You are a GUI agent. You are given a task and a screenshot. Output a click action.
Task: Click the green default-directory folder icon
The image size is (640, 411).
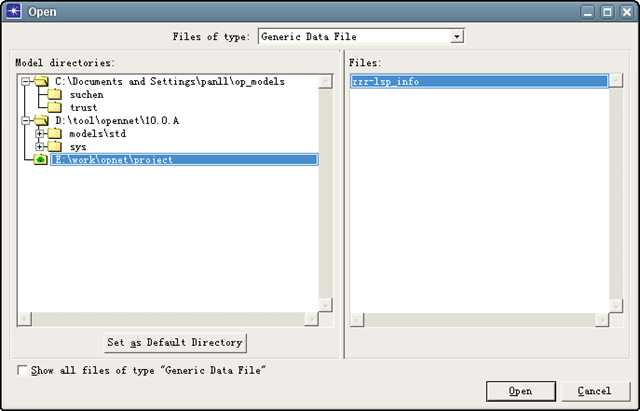click(x=40, y=160)
